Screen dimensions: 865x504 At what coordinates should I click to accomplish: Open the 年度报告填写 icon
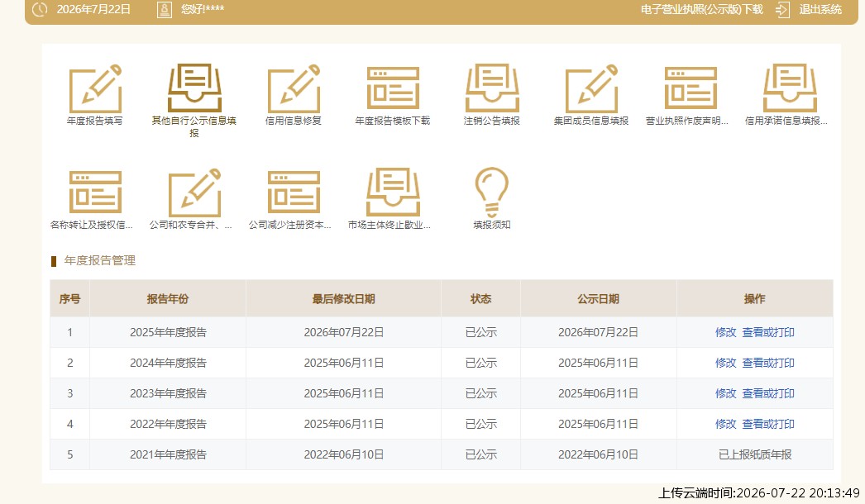[95, 88]
